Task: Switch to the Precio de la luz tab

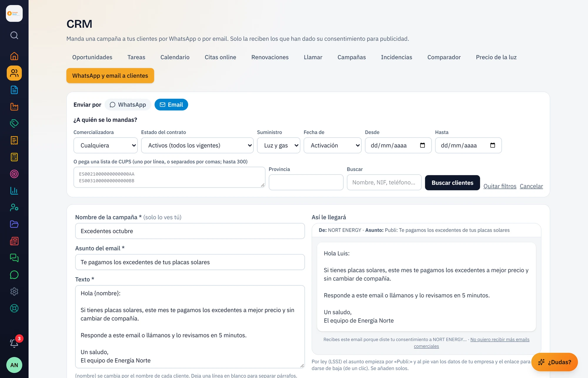Action: point(496,57)
